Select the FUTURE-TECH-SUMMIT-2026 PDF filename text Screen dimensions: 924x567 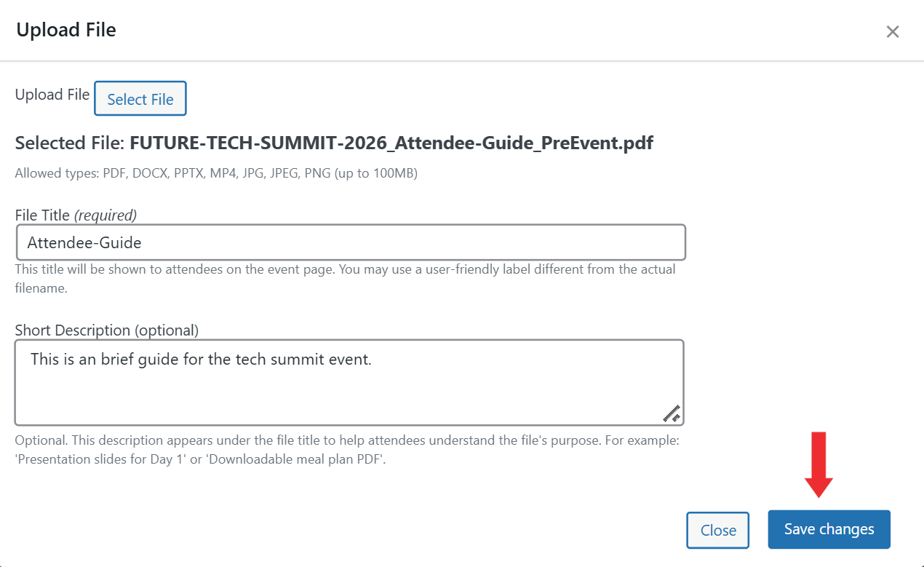click(391, 143)
